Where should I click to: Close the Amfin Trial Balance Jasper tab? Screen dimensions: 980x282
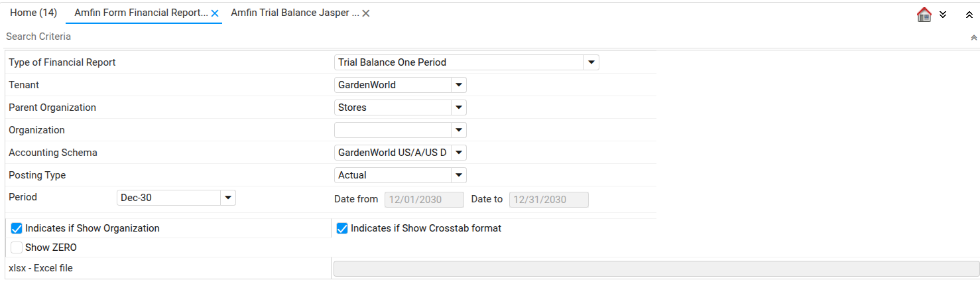click(366, 13)
